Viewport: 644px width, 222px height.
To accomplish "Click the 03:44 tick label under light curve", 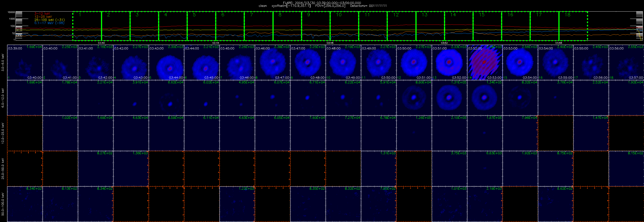I will tap(216, 43).
